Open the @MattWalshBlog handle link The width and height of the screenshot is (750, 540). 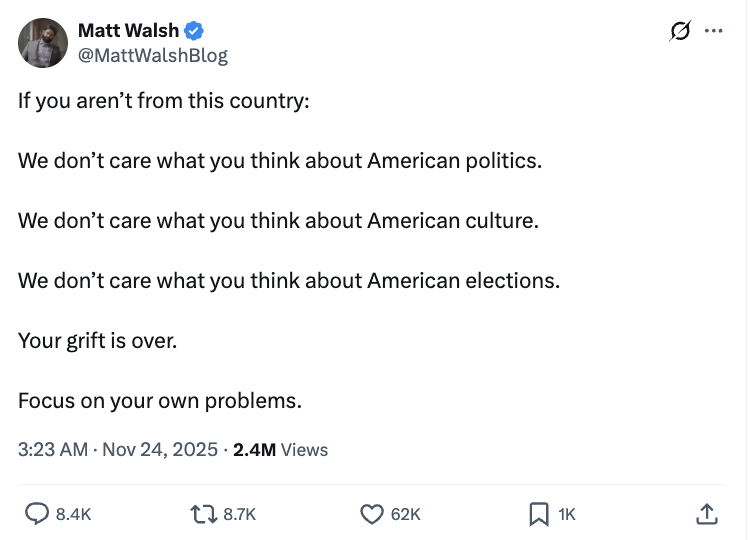click(x=153, y=56)
